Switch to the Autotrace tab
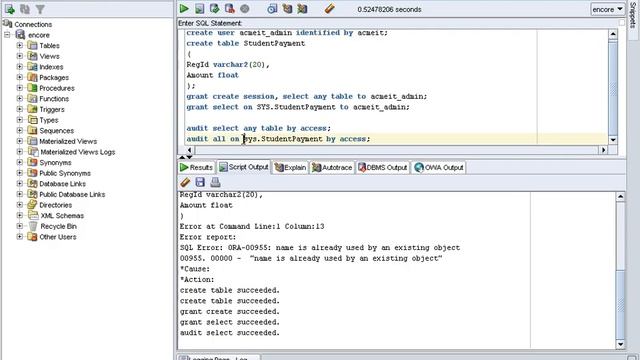The height and width of the screenshot is (360, 640). 332,167
